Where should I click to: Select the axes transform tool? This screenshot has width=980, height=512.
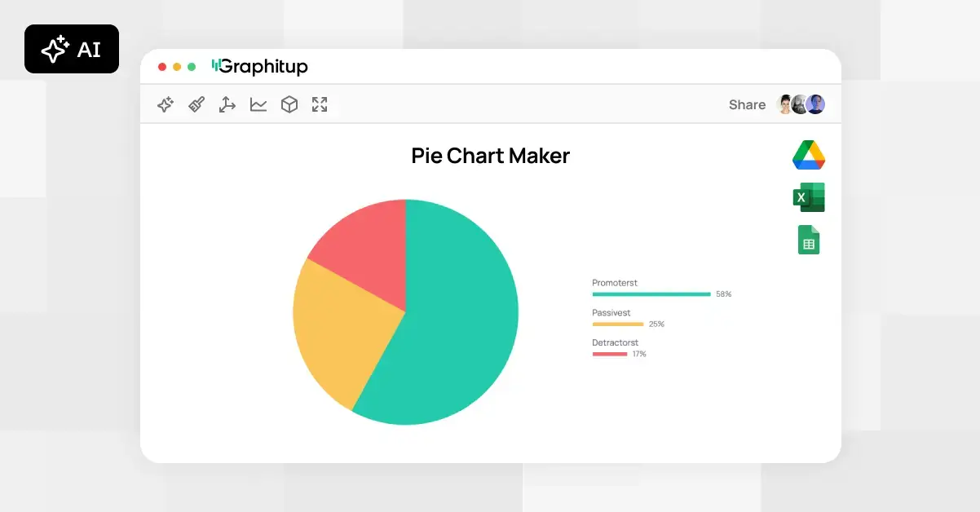[227, 104]
